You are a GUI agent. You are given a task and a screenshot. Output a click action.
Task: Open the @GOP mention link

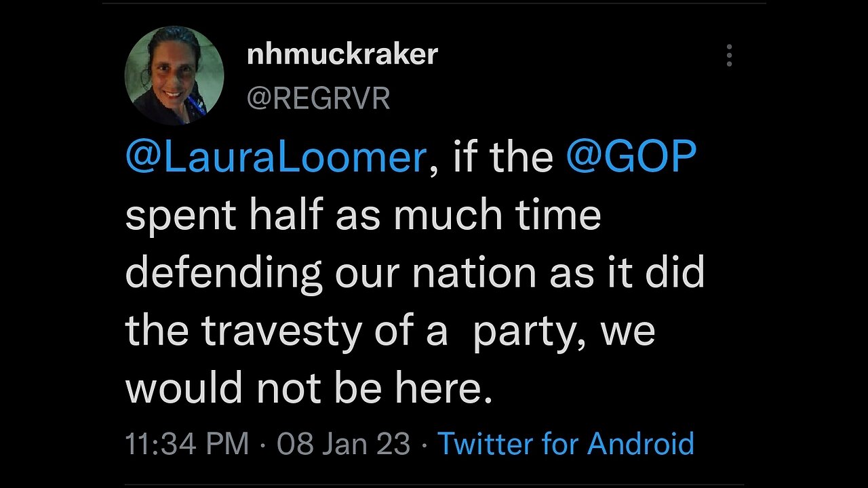coord(631,158)
